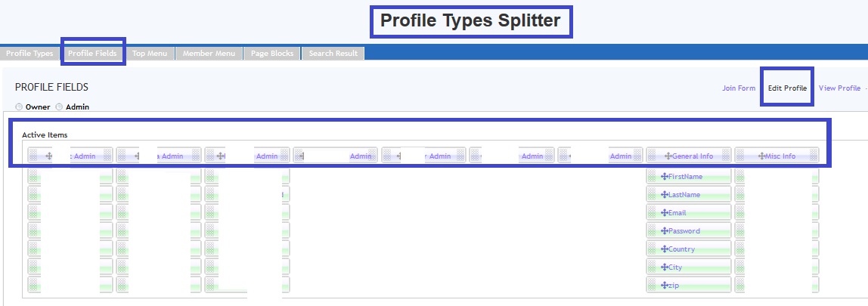Click the move icon beside City
The width and height of the screenshot is (868, 306).
tap(665, 267)
